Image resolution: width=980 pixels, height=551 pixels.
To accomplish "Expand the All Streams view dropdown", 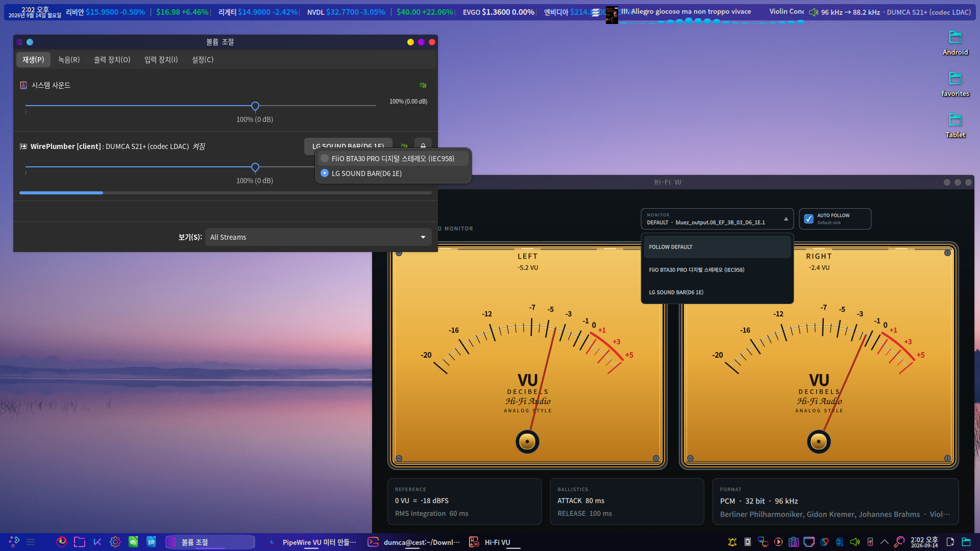I will [318, 237].
